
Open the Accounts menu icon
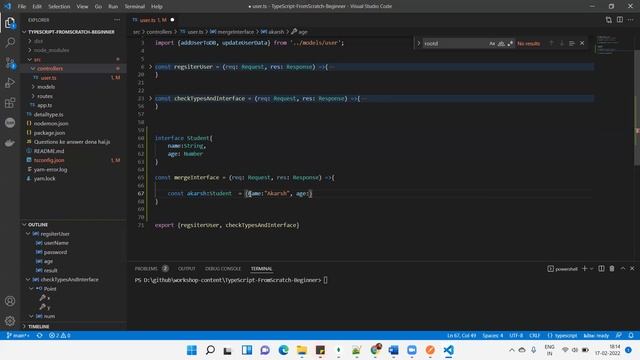(10, 301)
